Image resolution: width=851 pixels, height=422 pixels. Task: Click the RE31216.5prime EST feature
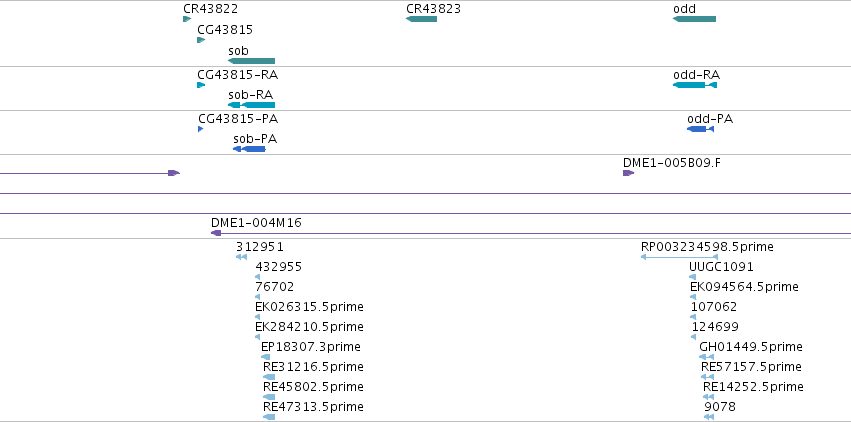(x=269, y=377)
